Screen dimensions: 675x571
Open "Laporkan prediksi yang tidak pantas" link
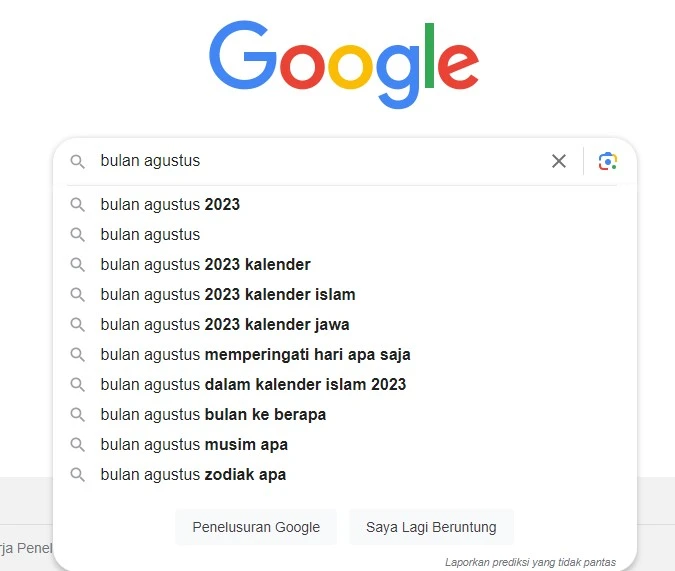[530, 562]
